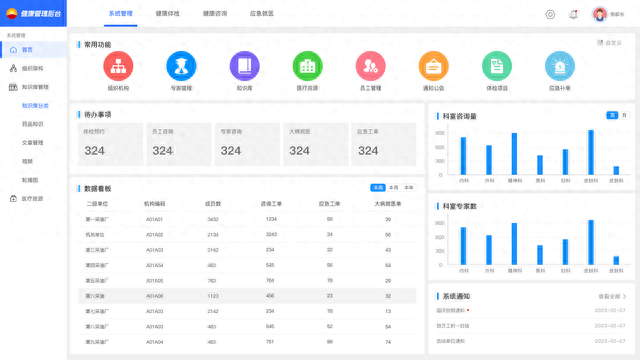
Task: Click the 机构编码 column header
Action: pos(154,204)
